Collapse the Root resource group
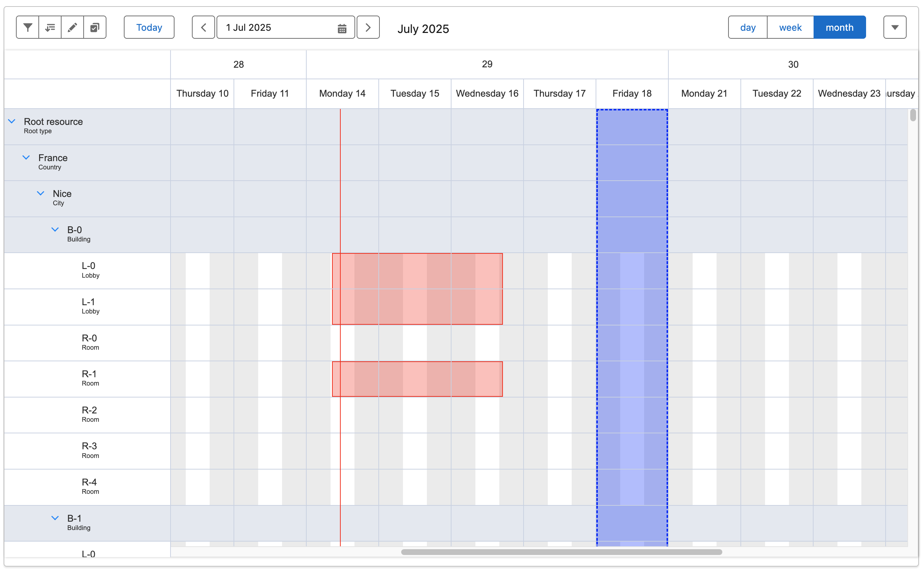Screen dimensions: 924x572 [11, 121]
